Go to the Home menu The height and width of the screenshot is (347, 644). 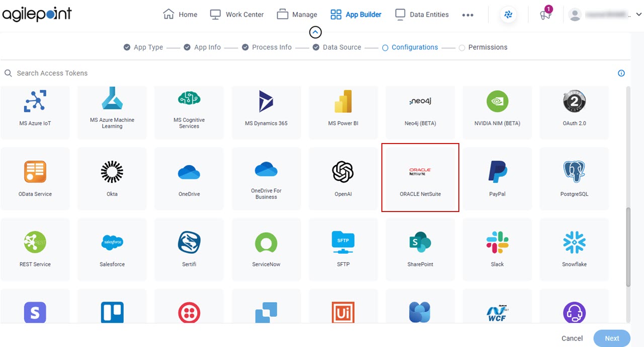click(180, 15)
